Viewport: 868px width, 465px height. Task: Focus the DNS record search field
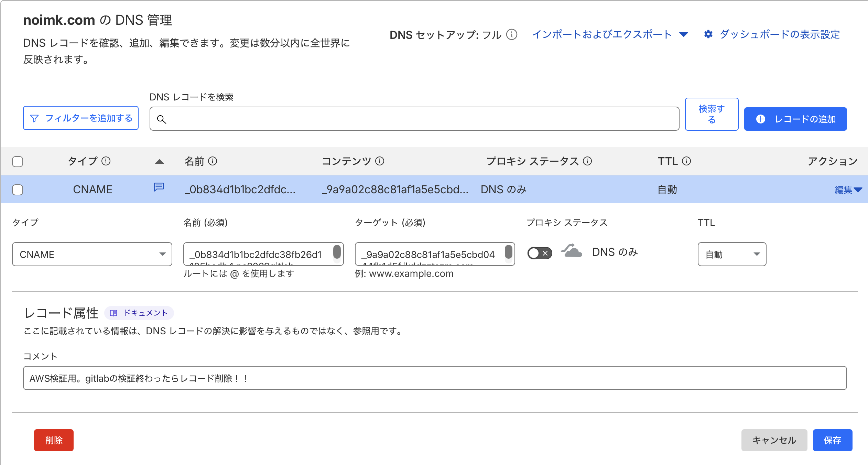point(414,119)
